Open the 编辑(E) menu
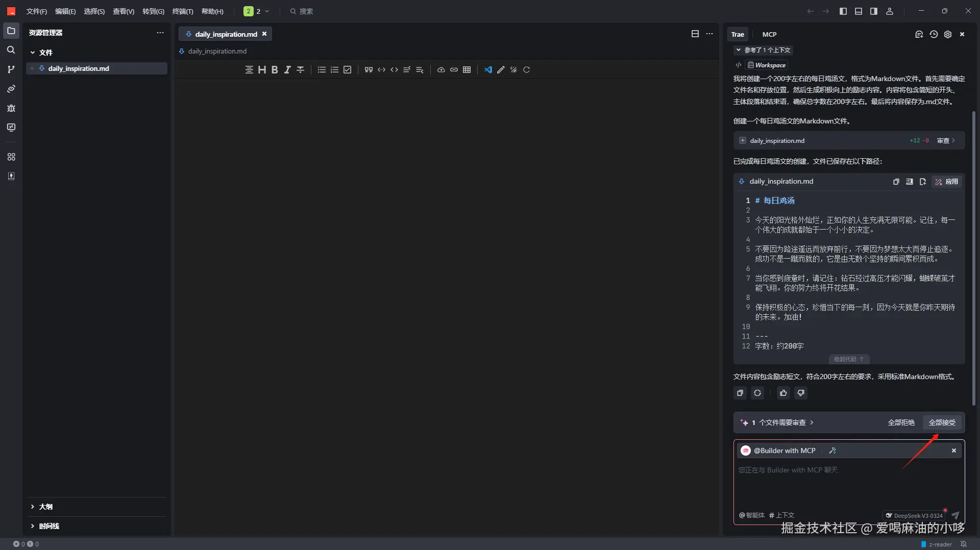980x550 pixels. pyautogui.click(x=65, y=11)
